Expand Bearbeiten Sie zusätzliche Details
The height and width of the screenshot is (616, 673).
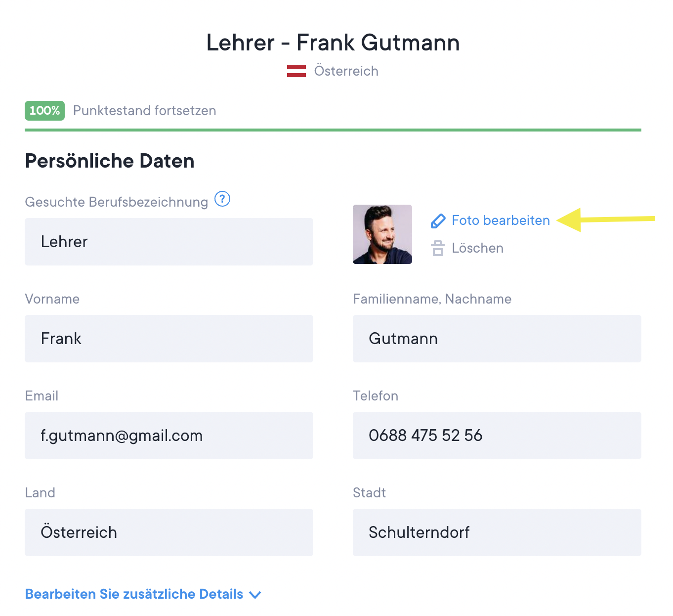tap(134, 594)
